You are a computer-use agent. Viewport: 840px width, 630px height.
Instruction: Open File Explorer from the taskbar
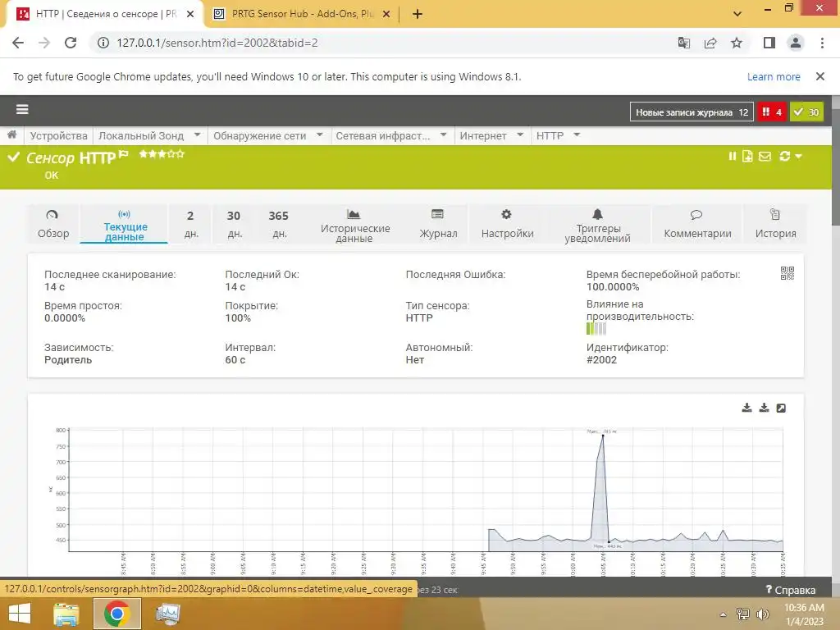pyautogui.click(x=66, y=614)
